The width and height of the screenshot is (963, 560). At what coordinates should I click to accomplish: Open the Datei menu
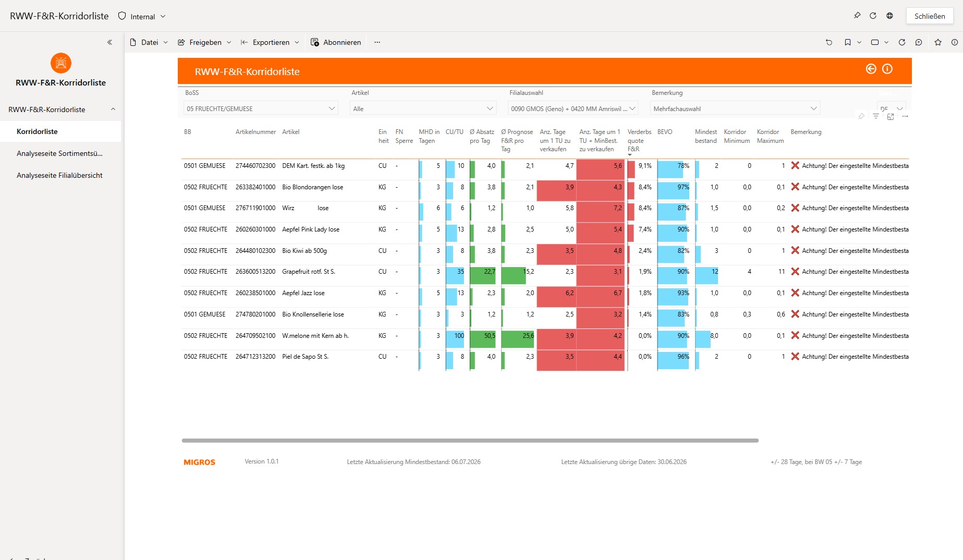[x=149, y=42]
